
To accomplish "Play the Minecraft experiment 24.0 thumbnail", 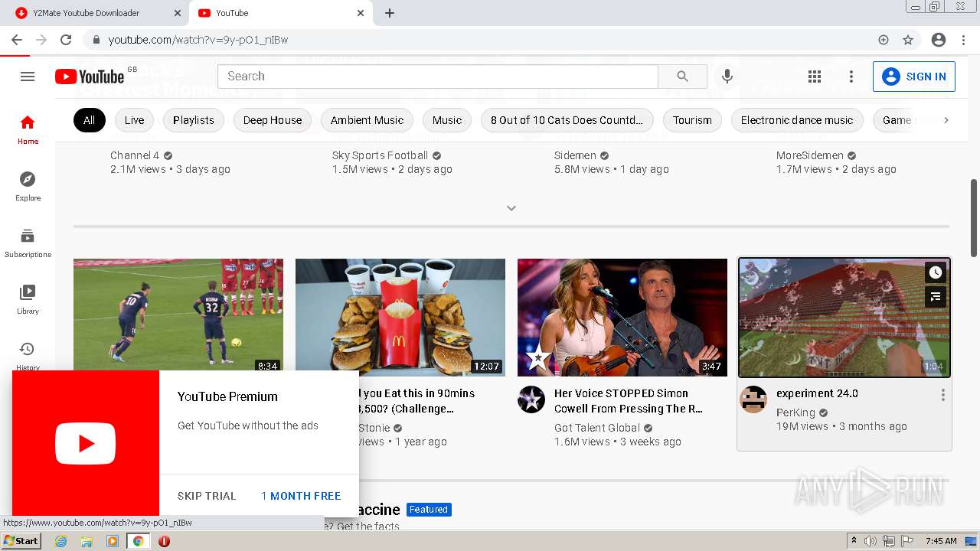I will pos(844,318).
